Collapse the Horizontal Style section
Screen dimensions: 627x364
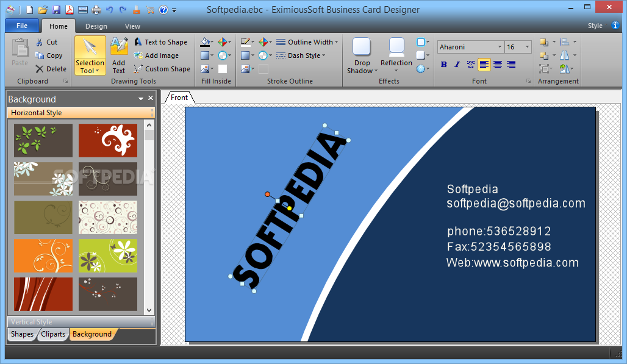click(x=81, y=113)
